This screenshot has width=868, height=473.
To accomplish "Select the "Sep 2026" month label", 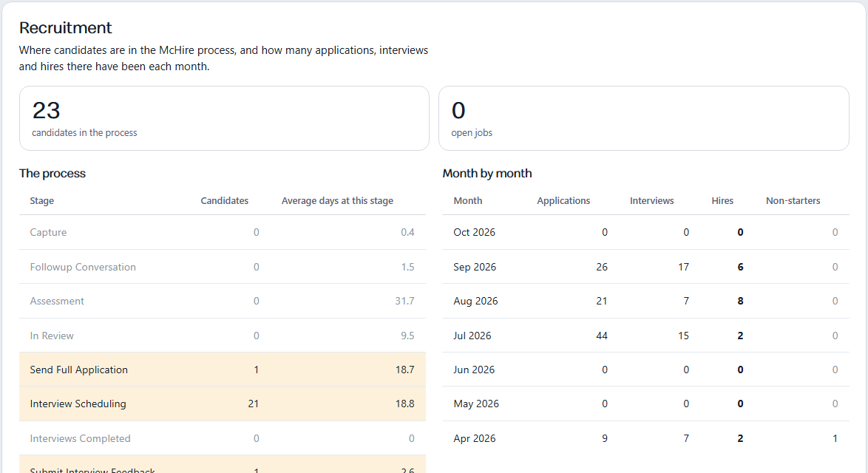I will [475, 267].
